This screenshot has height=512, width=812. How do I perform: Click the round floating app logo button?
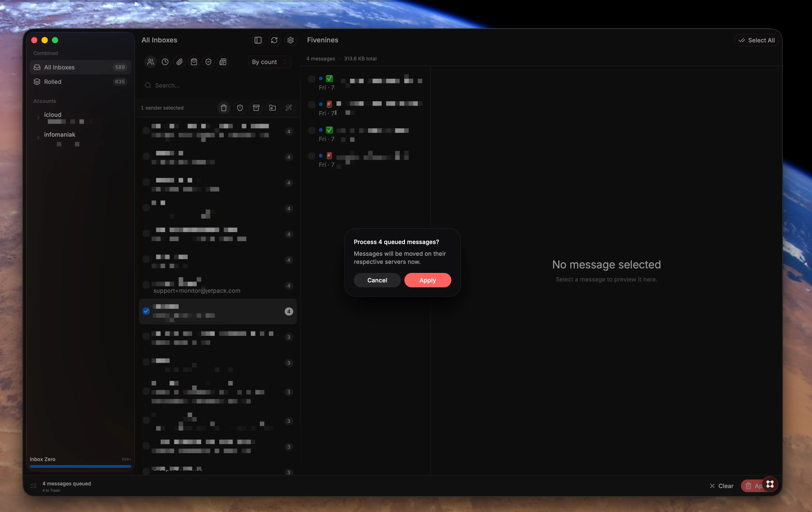point(770,484)
